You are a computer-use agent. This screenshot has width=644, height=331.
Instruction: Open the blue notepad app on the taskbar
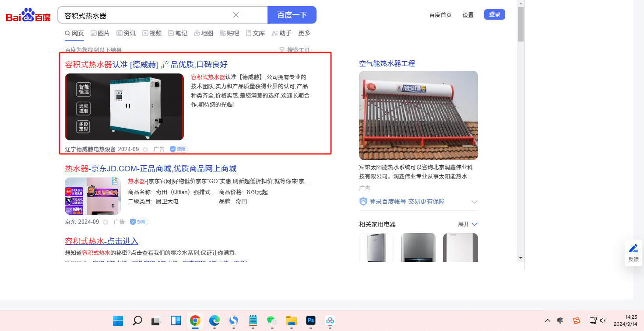point(253,321)
